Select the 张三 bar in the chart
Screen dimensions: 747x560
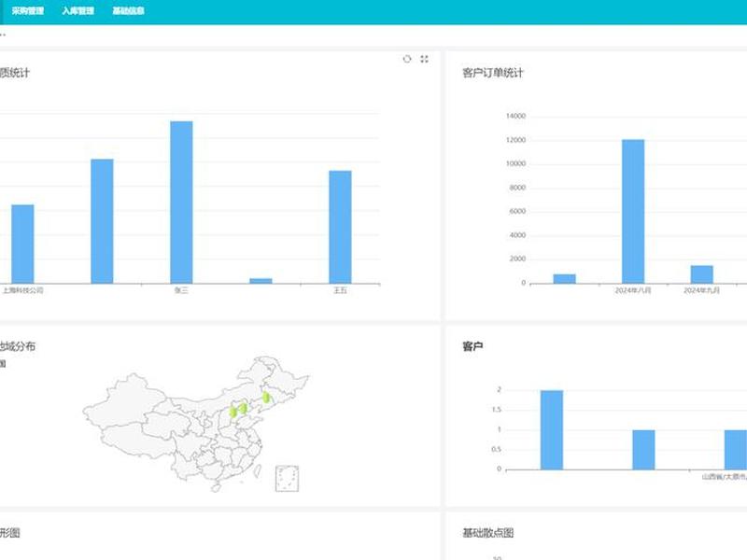tap(181, 203)
